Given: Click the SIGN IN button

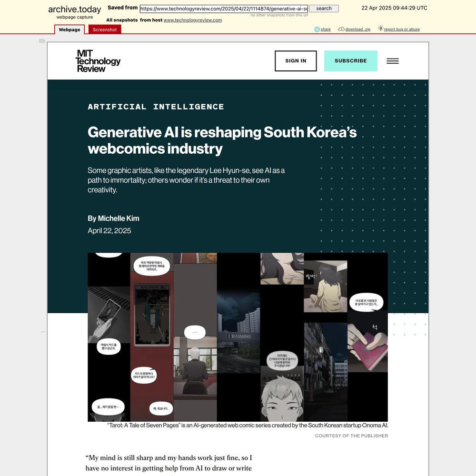Looking at the screenshot, I should [x=296, y=61].
